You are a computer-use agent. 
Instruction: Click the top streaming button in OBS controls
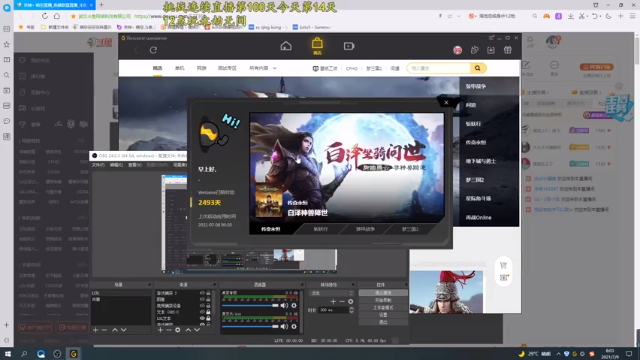(x=383, y=293)
